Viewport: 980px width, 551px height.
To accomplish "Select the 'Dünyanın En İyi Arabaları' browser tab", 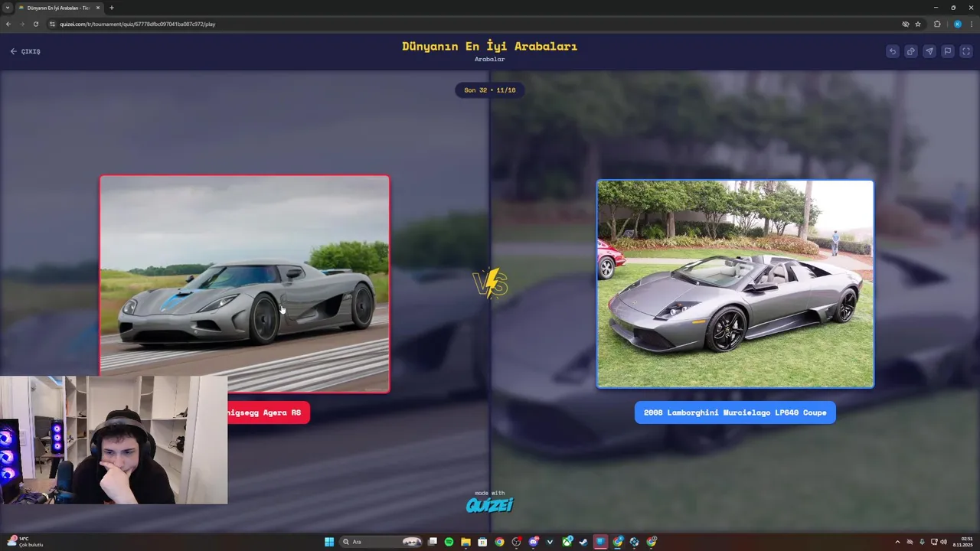I will 60,8.
